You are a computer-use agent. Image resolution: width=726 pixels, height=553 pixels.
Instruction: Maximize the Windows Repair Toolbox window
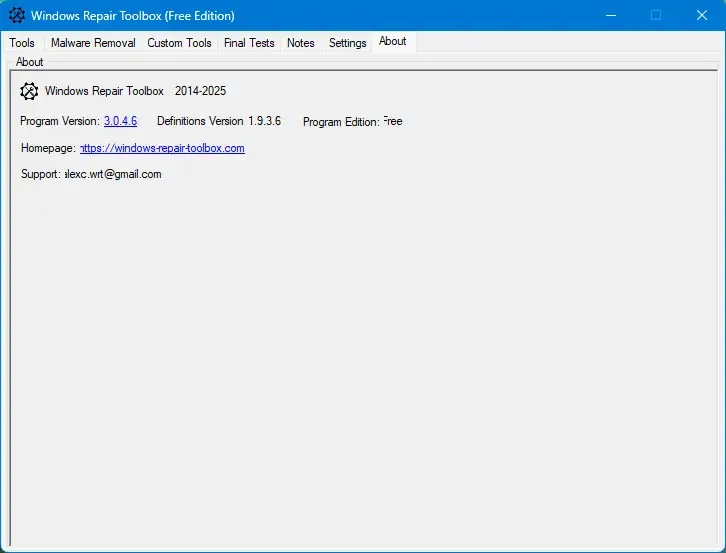[x=656, y=15]
